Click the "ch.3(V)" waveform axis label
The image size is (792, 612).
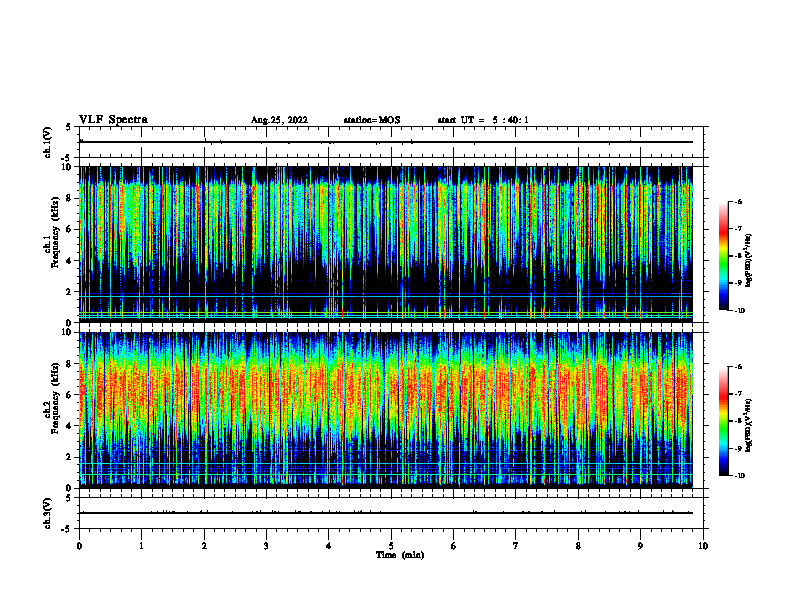click(x=47, y=513)
